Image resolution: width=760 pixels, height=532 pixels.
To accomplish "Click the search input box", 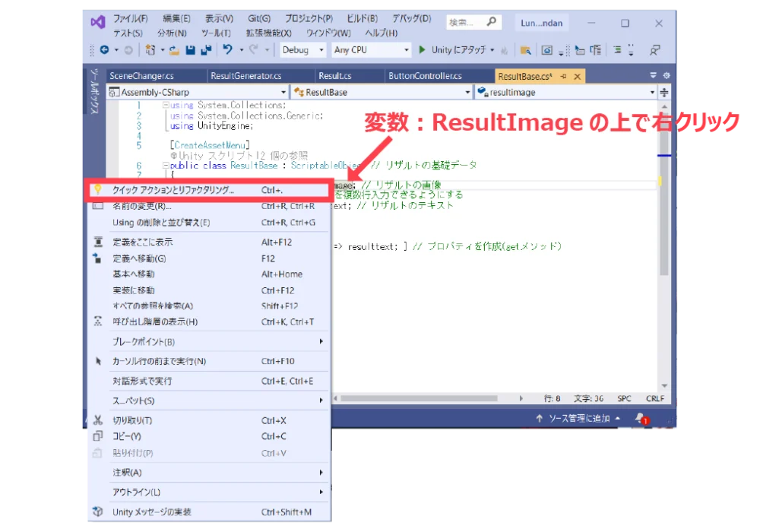I will (x=473, y=22).
